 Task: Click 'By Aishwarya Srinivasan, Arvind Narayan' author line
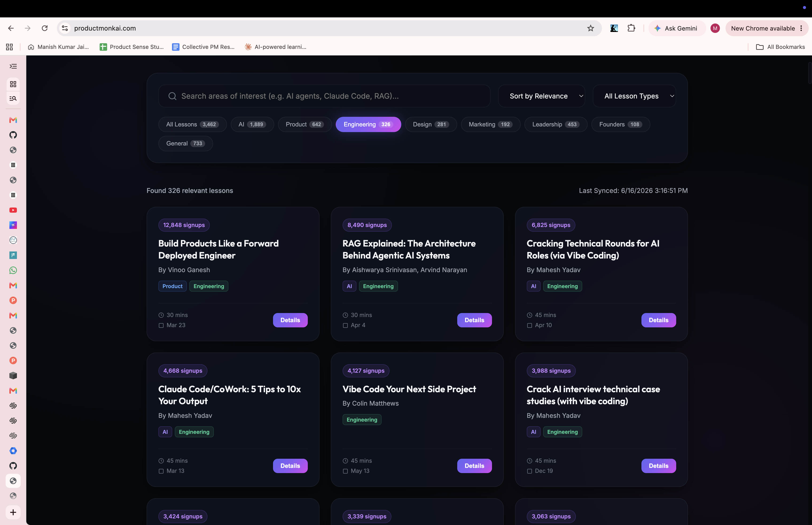point(405,270)
